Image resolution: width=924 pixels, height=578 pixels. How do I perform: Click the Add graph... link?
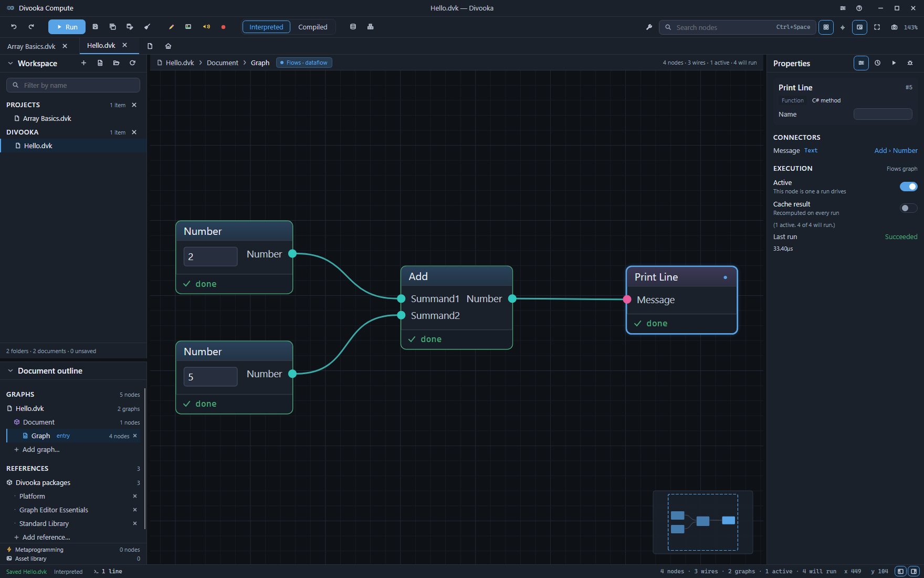tap(41, 449)
